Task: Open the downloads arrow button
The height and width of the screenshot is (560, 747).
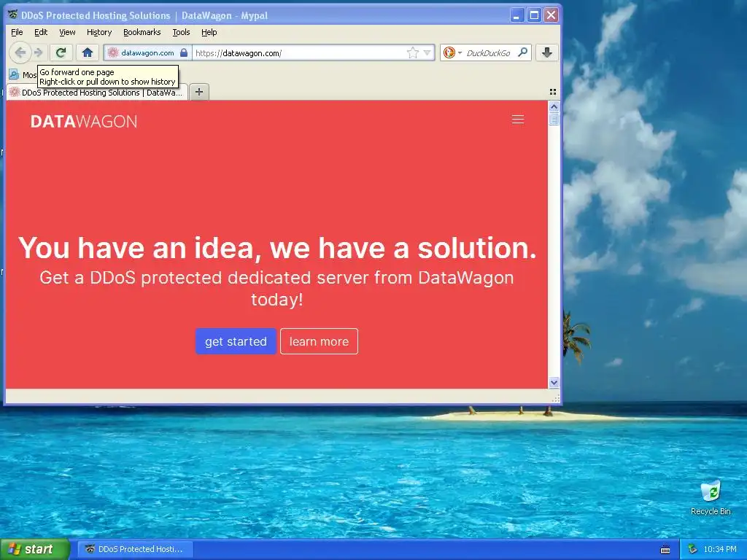Action: click(x=546, y=52)
